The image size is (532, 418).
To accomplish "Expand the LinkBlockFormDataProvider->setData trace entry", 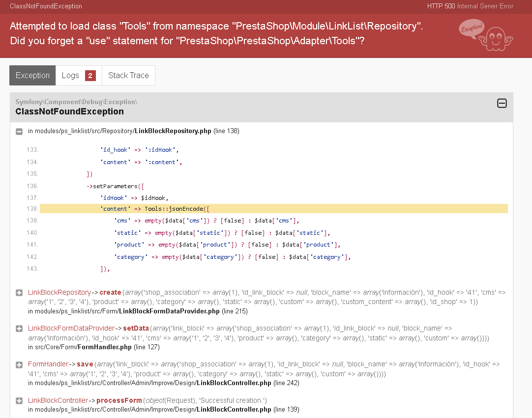I will coord(19,329).
